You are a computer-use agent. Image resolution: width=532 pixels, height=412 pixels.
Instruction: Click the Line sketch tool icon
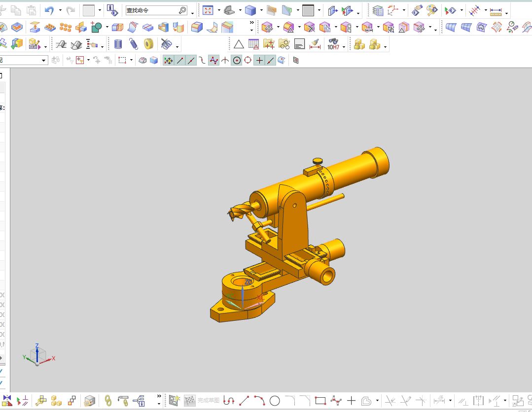pyautogui.click(x=244, y=401)
